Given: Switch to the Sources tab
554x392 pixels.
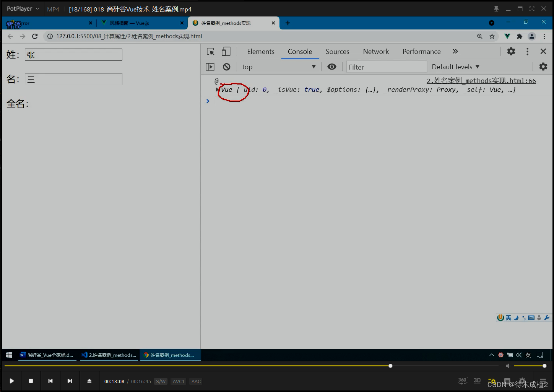Looking at the screenshot, I should click(338, 52).
